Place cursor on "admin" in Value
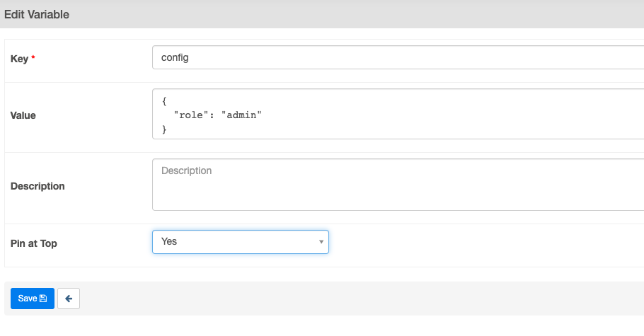The width and height of the screenshot is (644, 336). [x=242, y=115]
